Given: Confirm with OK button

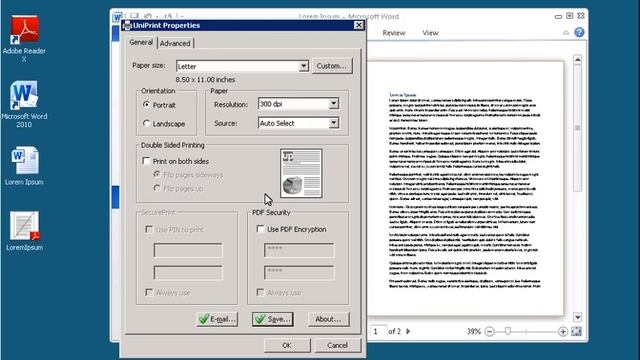Looking at the screenshot, I should (x=287, y=345).
